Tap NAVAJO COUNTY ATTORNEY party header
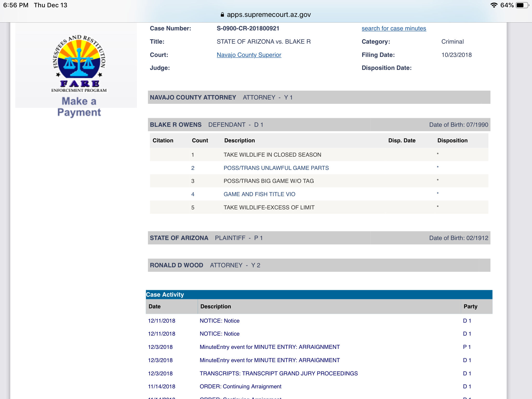This screenshot has height=399, width=532. click(x=319, y=97)
